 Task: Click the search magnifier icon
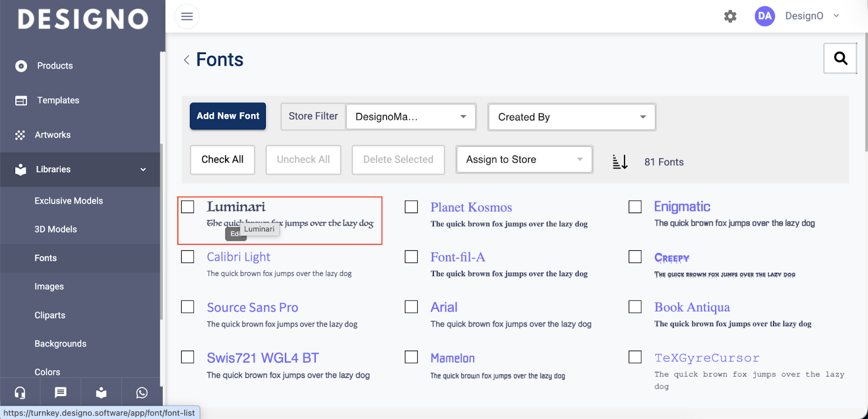[x=840, y=58]
